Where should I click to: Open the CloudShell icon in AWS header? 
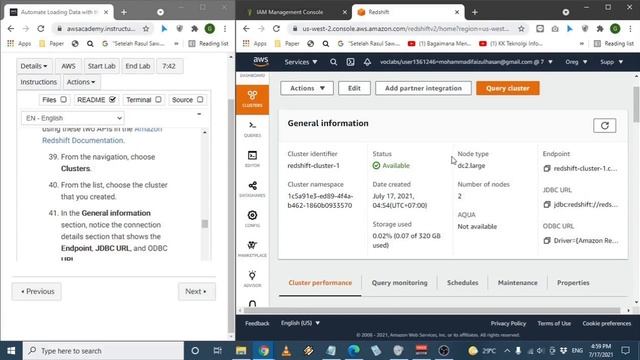350,62
